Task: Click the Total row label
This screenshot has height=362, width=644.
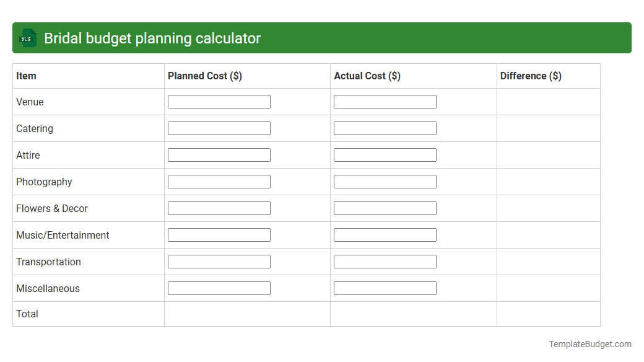Action: tap(27, 314)
